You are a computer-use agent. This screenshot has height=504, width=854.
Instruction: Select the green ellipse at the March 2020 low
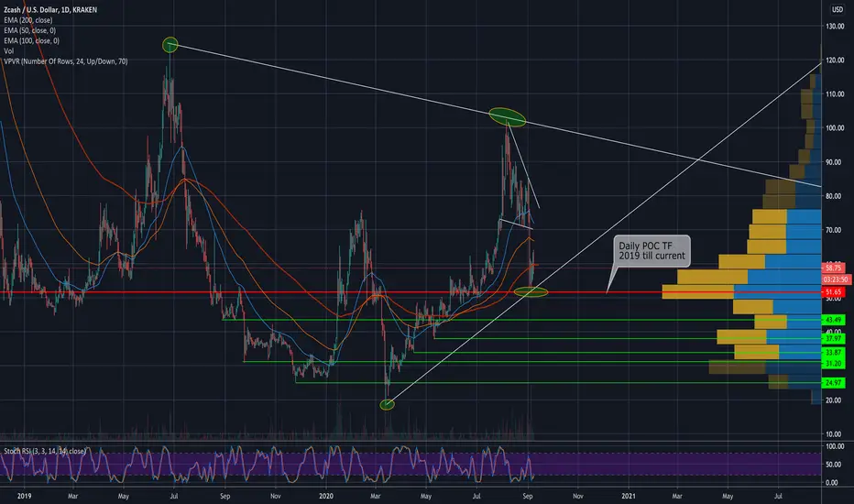point(387,404)
